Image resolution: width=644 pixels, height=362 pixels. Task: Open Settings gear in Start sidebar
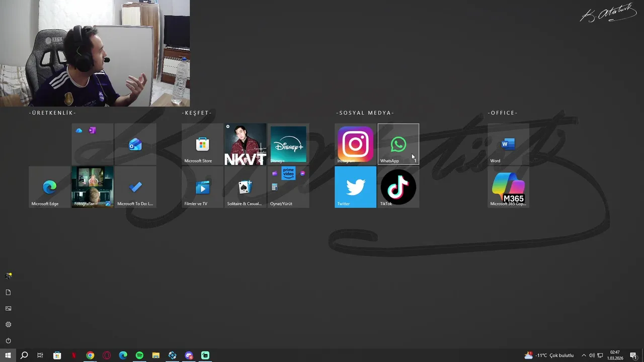tap(8, 324)
